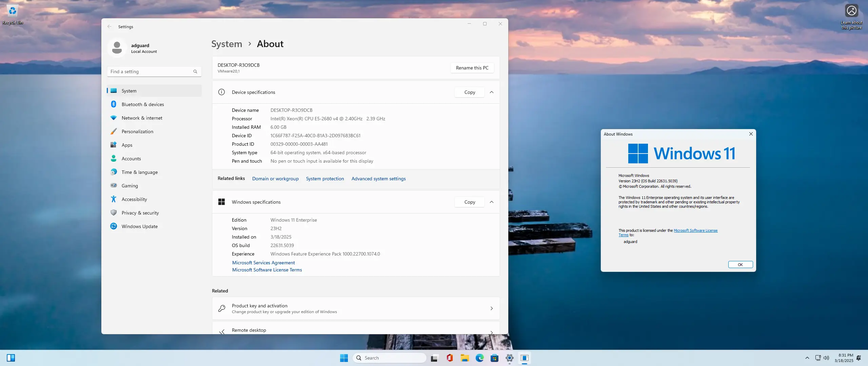Click the Find a setting search field
Viewport: 868px width, 366px height.
[x=154, y=72]
